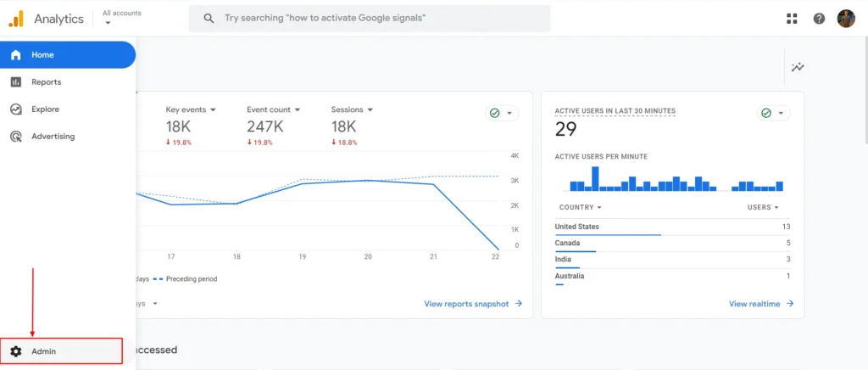The width and height of the screenshot is (868, 370).
Task: Open the realtime card green check status menu
Action: pos(772,113)
